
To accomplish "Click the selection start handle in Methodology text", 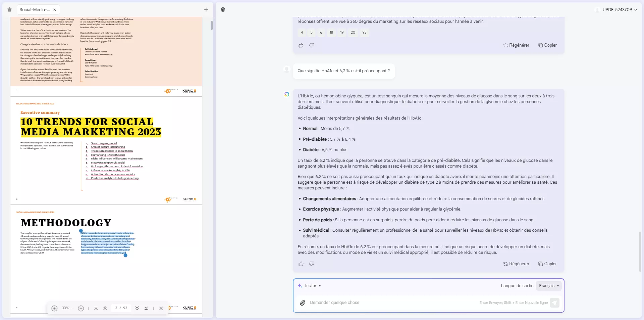I will [x=81, y=231].
